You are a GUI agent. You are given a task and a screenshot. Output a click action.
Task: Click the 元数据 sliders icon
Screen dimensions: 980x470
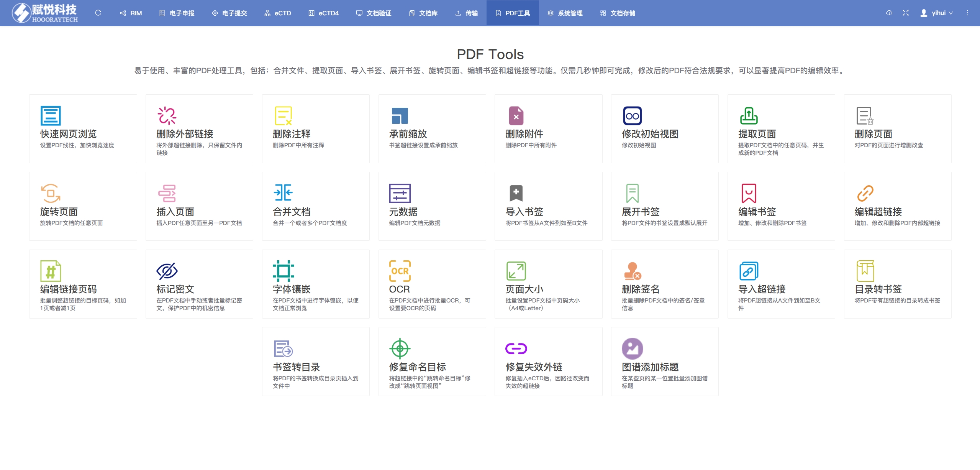click(400, 193)
